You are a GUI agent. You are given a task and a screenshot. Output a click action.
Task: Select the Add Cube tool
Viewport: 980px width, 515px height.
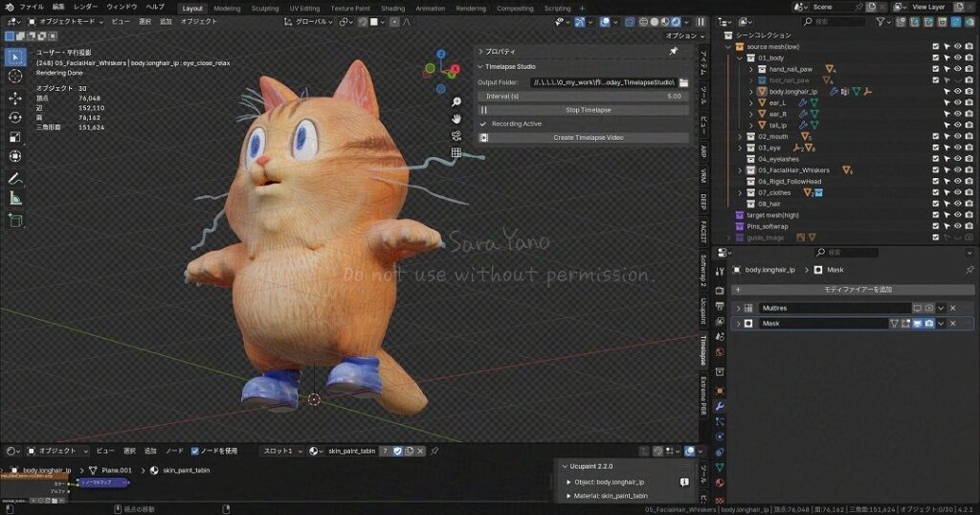(15, 220)
